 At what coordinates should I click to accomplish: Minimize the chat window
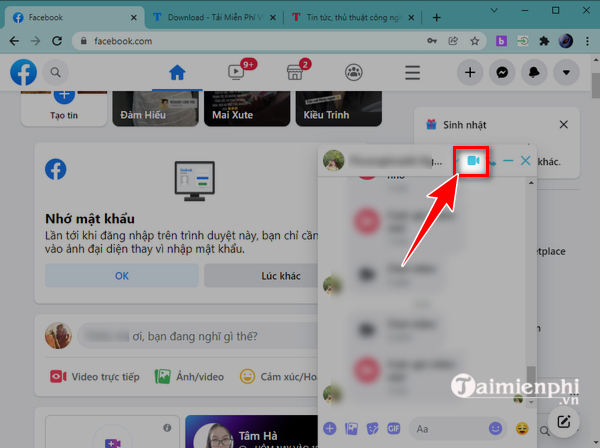(x=508, y=161)
